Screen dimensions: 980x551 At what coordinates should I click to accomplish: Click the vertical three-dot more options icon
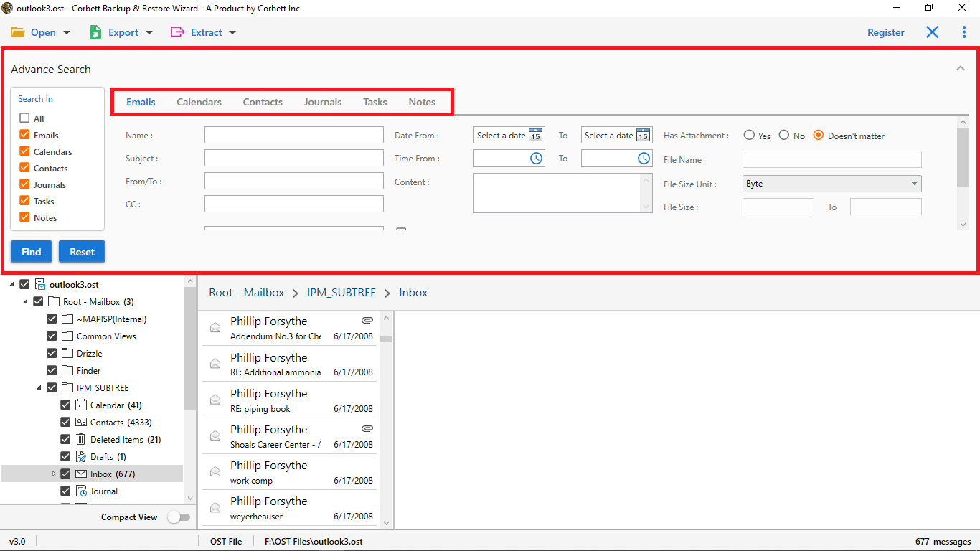(x=963, y=32)
